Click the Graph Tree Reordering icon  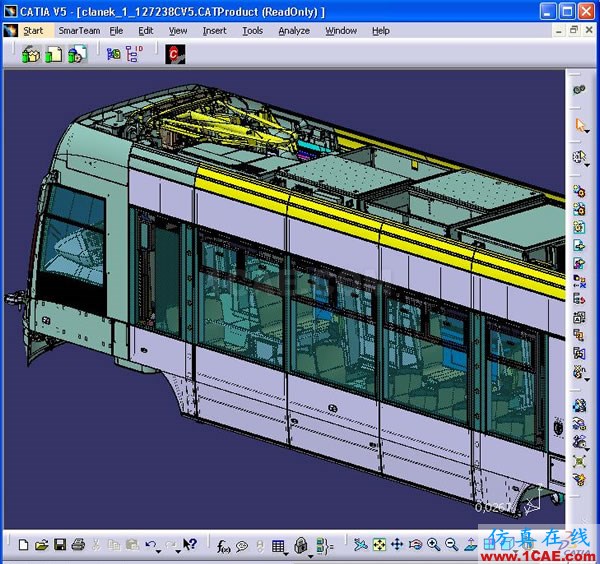[x=579, y=299]
